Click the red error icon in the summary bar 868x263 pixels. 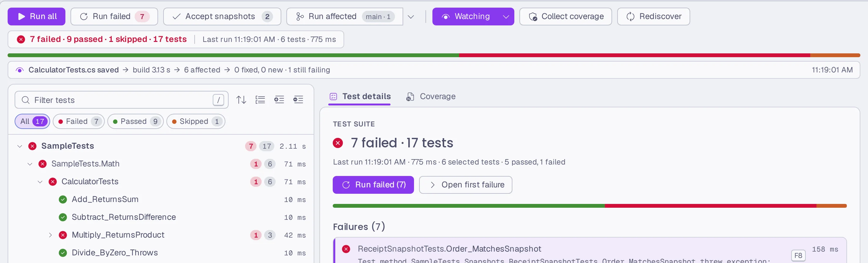(21, 39)
